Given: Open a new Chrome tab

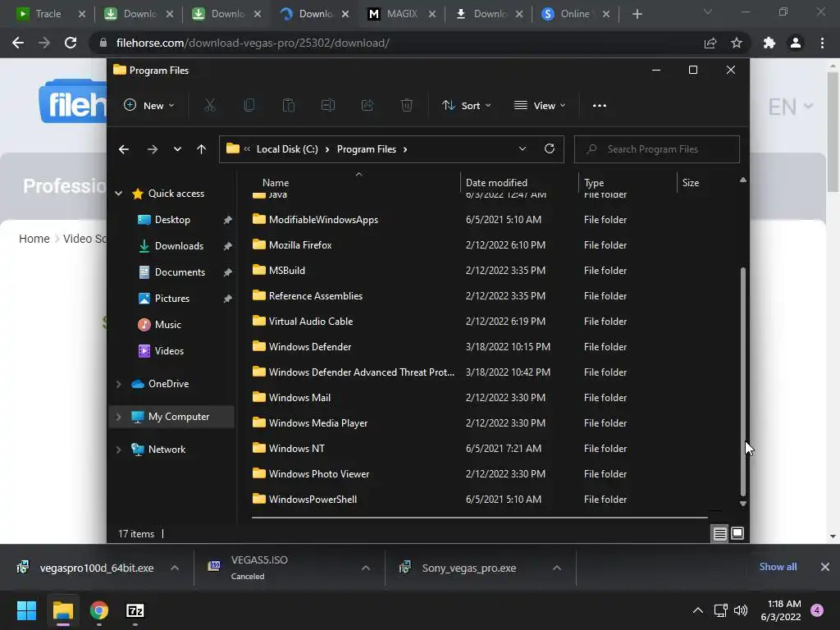Looking at the screenshot, I should coord(637,14).
